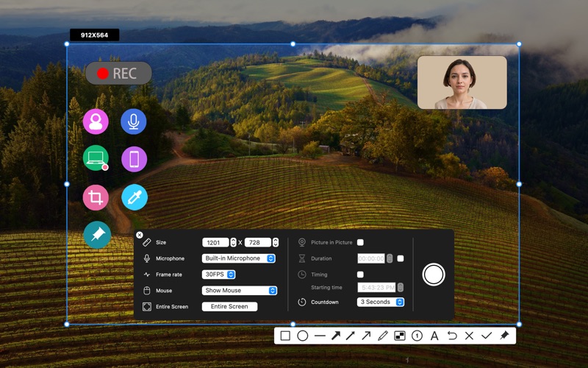
Task: Select the purple mobile phone icon
Action: click(x=134, y=159)
